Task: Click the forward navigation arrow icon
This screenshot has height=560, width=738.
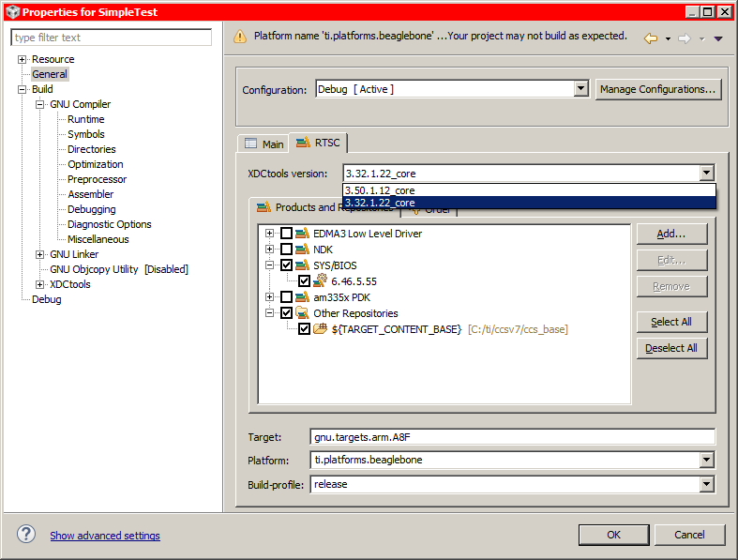Action: click(x=685, y=38)
